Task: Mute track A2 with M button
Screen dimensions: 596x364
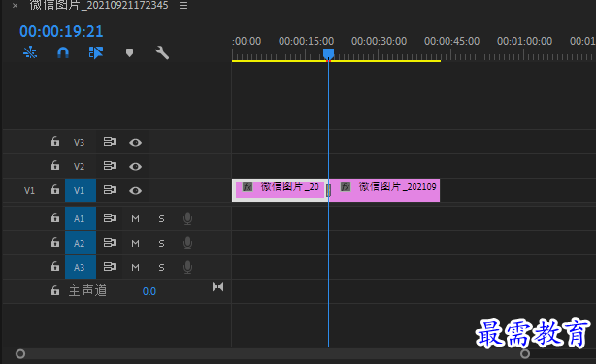Action: point(135,244)
